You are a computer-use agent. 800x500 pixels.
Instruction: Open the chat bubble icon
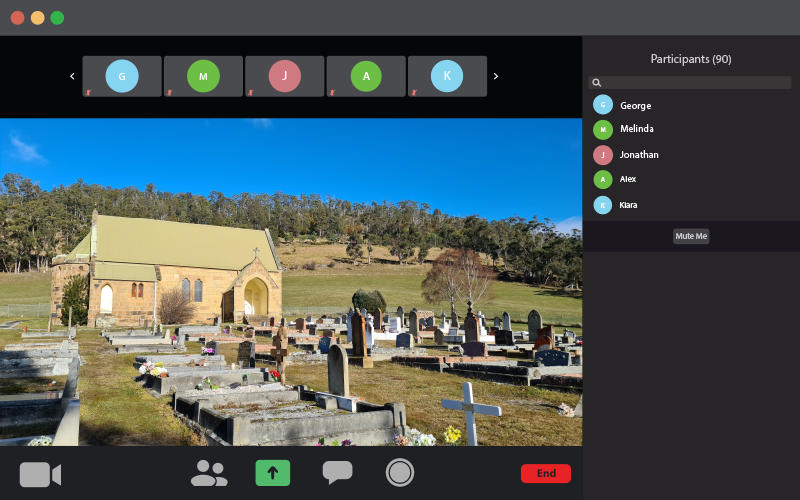point(337,473)
